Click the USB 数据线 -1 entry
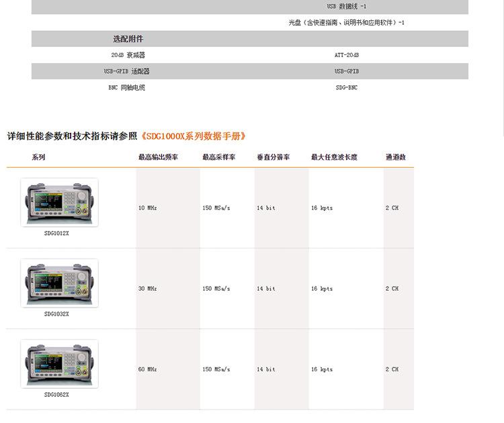The height and width of the screenshot is (423, 504). pos(347,6)
